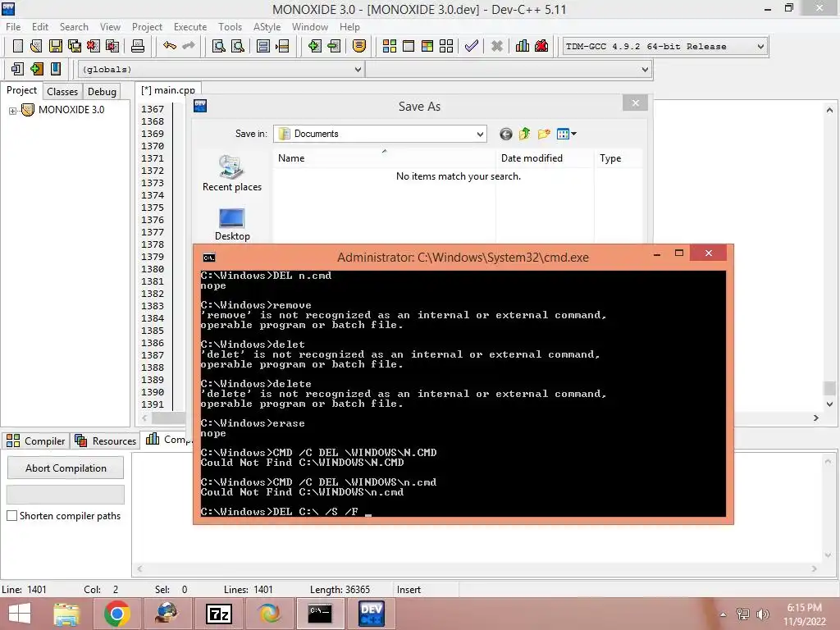Select the main.cpp editor tab
840x630 pixels.
[167, 90]
